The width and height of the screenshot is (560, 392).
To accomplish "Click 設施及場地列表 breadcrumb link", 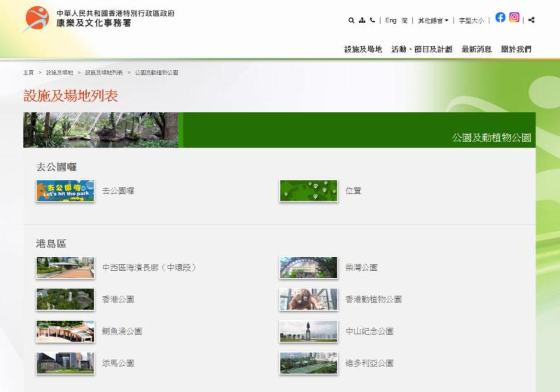I will pos(104,73).
